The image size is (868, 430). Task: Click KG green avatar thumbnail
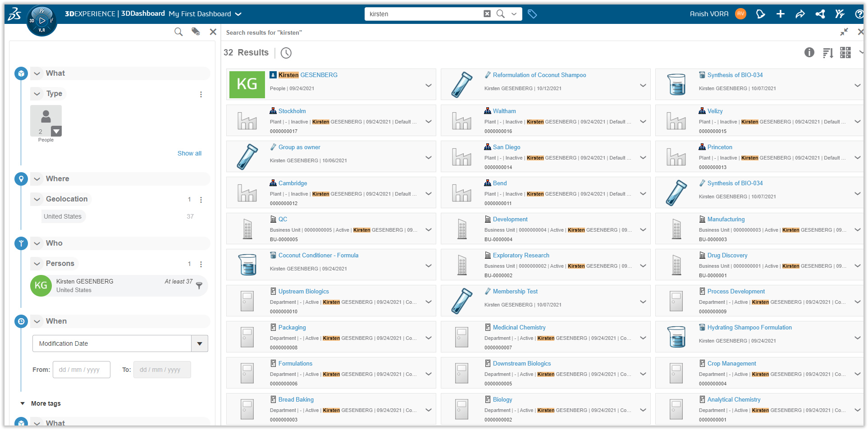tap(247, 84)
